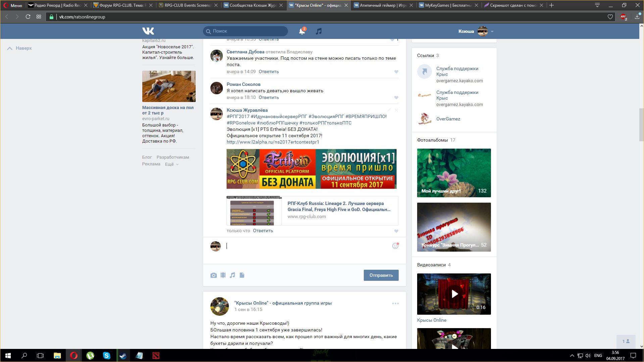The height and width of the screenshot is (362, 644).
Task: Focus the Поиск search field
Action: point(245,31)
